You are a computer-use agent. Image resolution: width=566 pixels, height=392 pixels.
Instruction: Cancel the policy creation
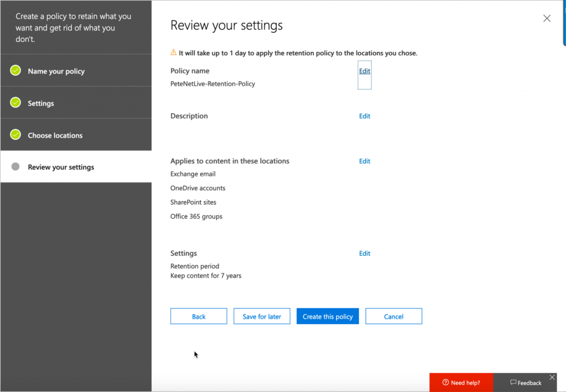pyautogui.click(x=394, y=316)
